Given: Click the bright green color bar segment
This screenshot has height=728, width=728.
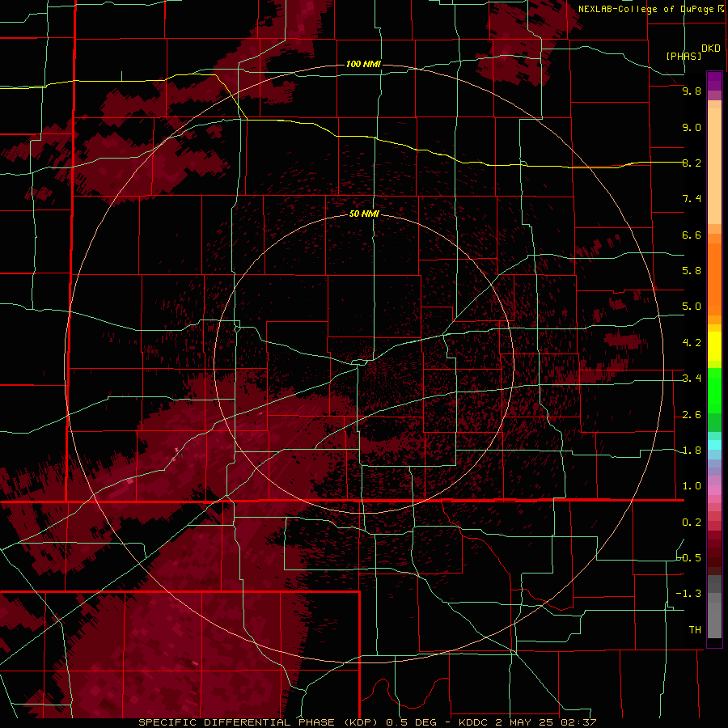Looking at the screenshot, I should pyautogui.click(x=714, y=390).
